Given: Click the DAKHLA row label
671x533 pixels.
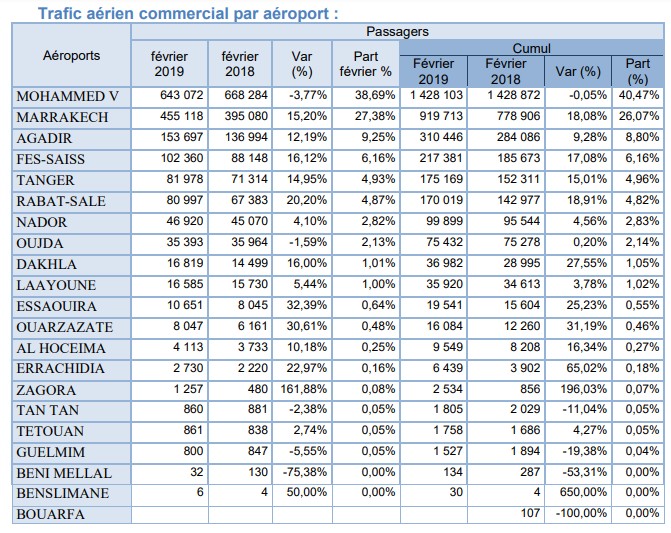Looking at the screenshot, I should [44, 263].
